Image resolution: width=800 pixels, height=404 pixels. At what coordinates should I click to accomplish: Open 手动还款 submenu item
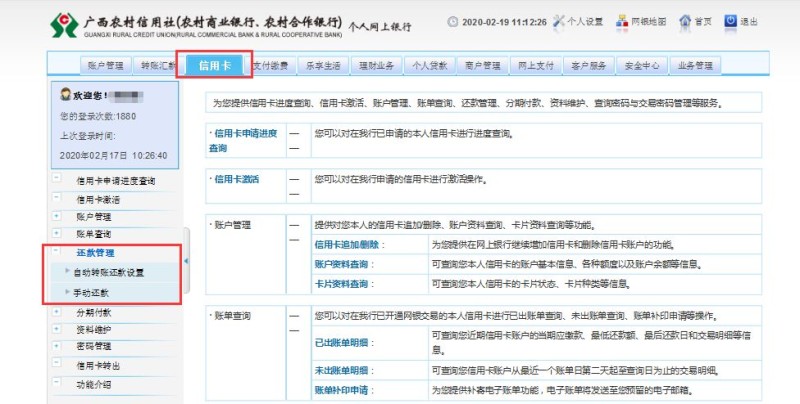pos(91,293)
